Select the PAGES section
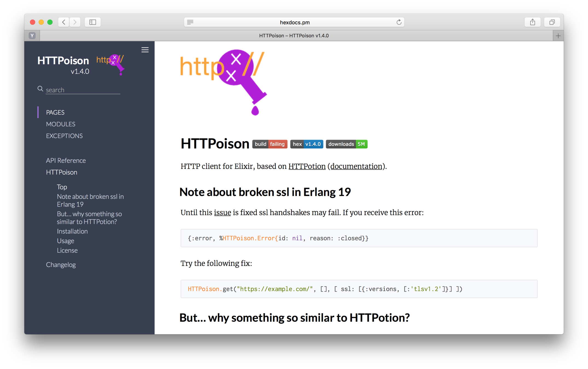The image size is (588, 369). 55,112
